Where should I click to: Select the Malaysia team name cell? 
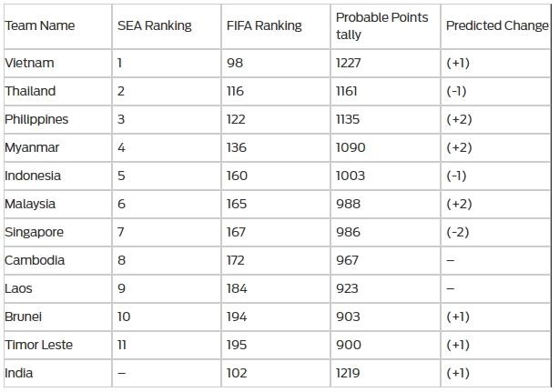(30, 204)
